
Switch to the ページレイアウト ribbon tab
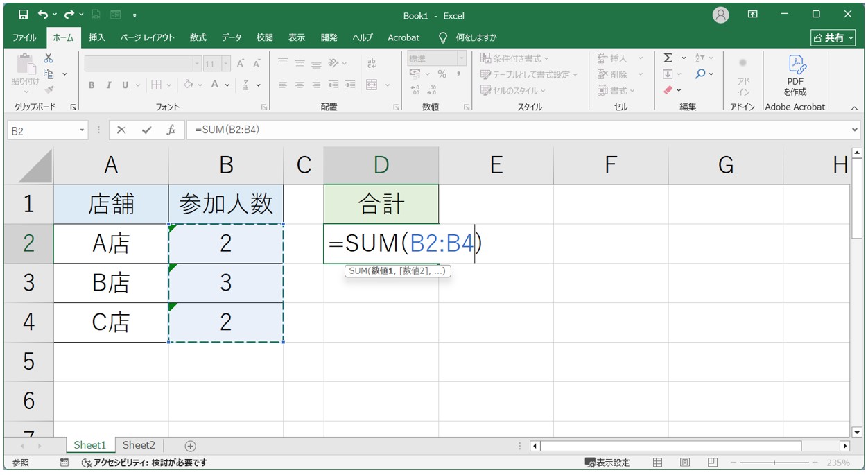point(148,37)
